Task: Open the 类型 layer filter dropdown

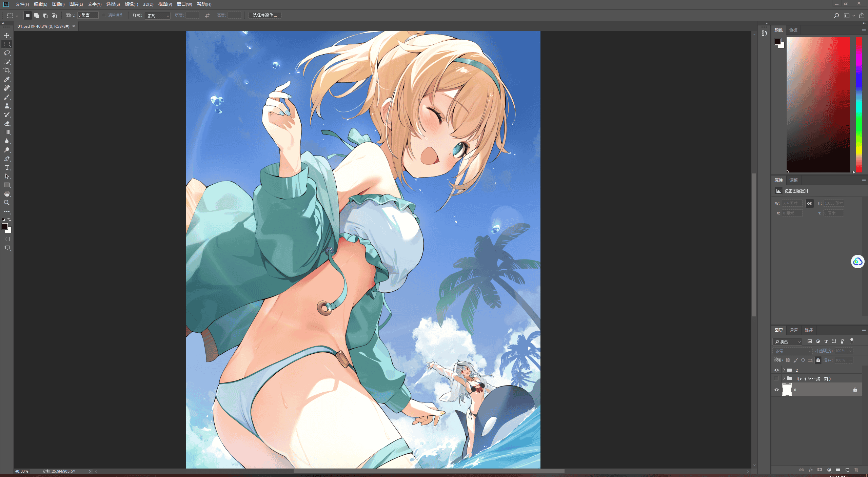Action: point(787,341)
